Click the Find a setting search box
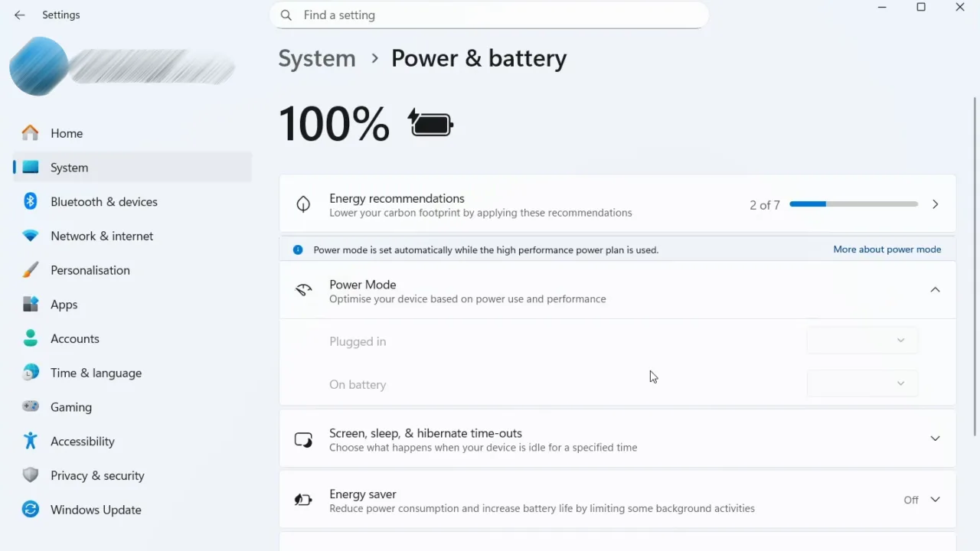980x551 pixels. (x=490, y=15)
